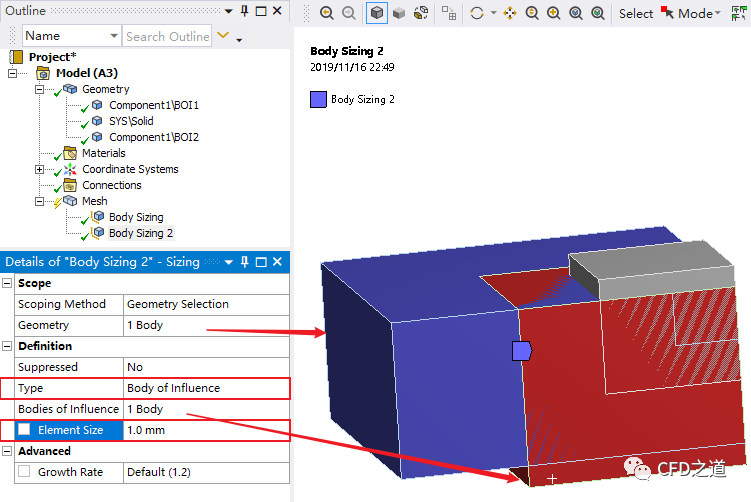Select the Materials tree item
The image size is (751, 502).
coord(103,153)
